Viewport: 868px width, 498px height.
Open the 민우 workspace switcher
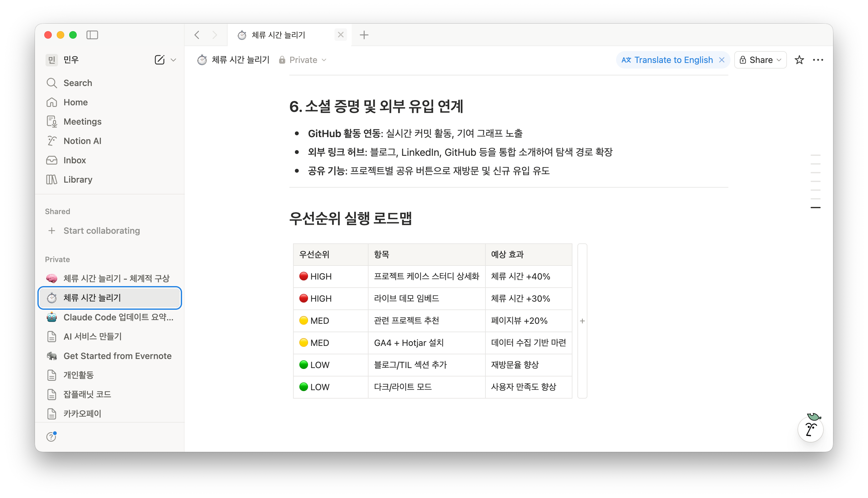63,60
